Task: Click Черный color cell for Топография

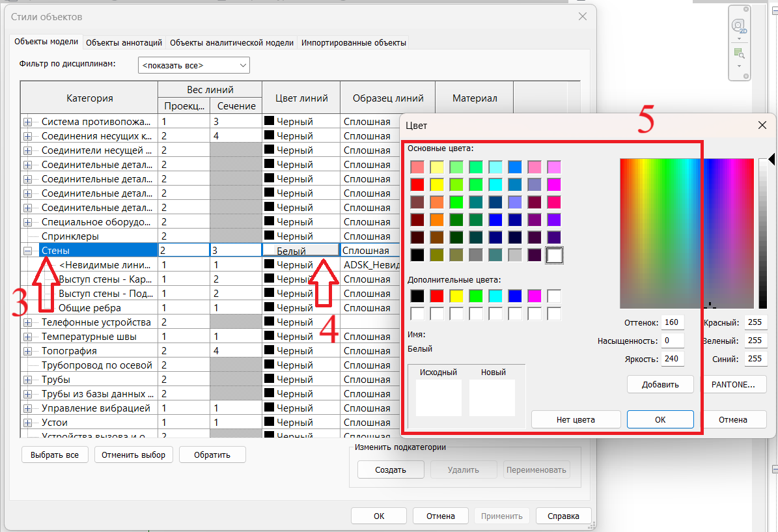Action: [x=301, y=351]
